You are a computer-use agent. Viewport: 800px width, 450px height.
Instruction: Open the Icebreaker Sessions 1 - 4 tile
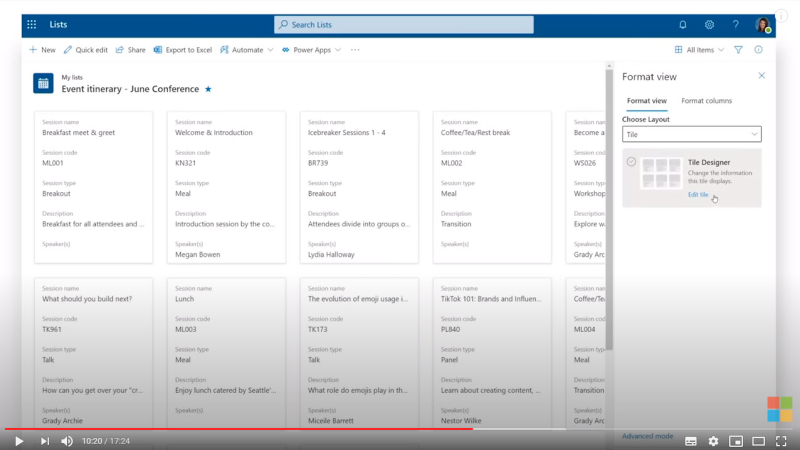pos(359,187)
